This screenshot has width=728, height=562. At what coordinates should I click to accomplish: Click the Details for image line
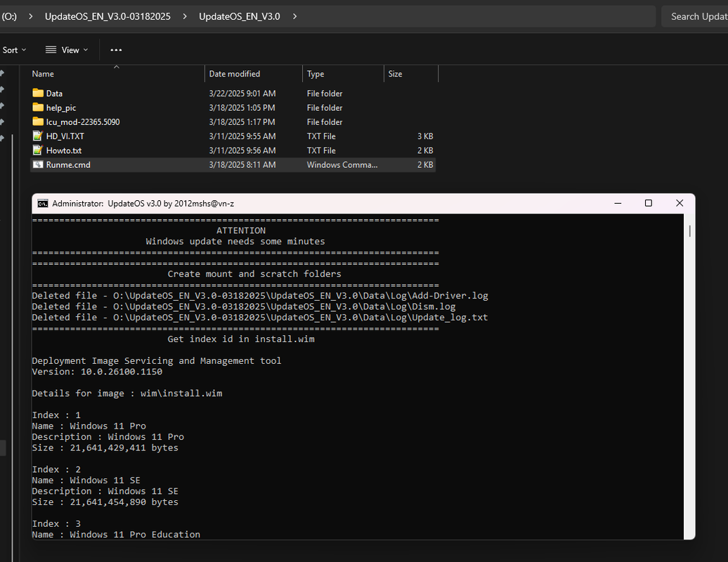126,393
